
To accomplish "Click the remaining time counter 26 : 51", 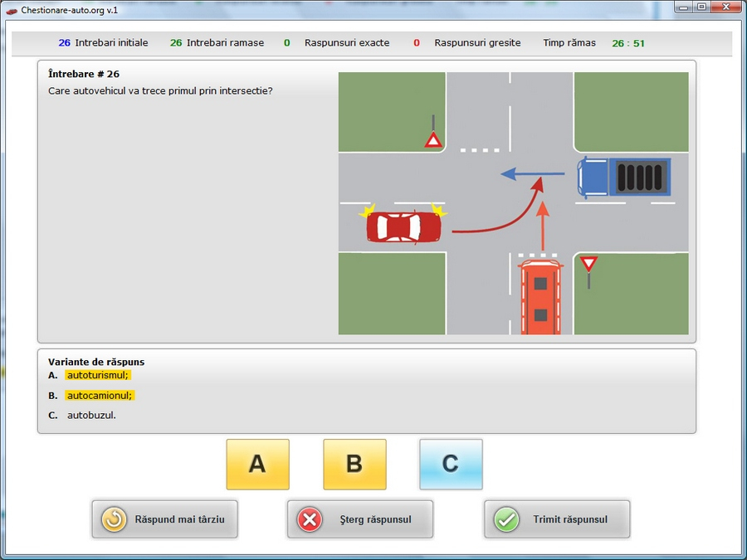I will 627,43.
